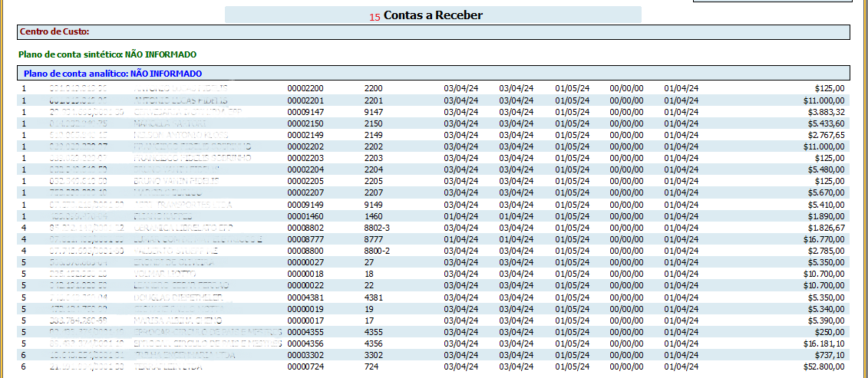Click the amount $3.883,32
This screenshot has width=868, height=378.
pos(826,112)
